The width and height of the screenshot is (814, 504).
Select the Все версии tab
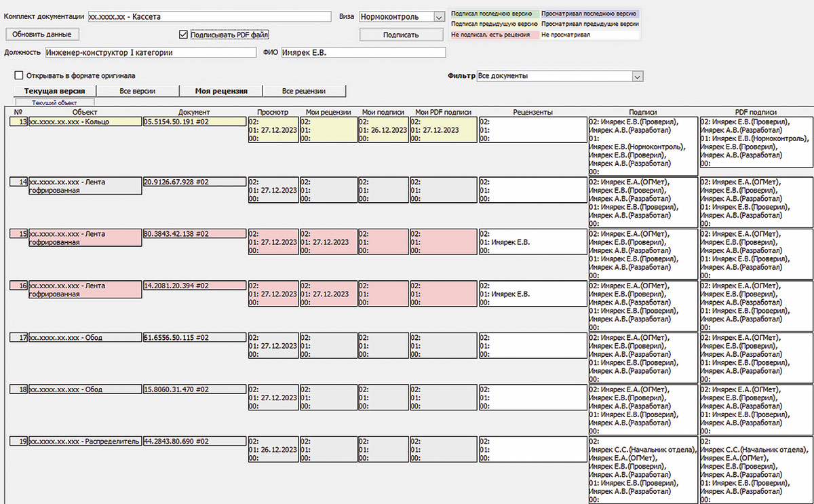(138, 91)
